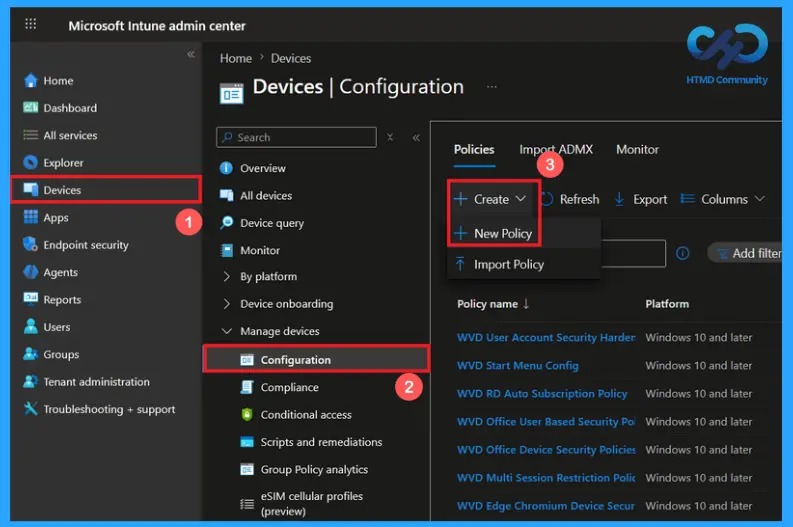Click the Monitor icon in Devices submenu

[227, 250]
